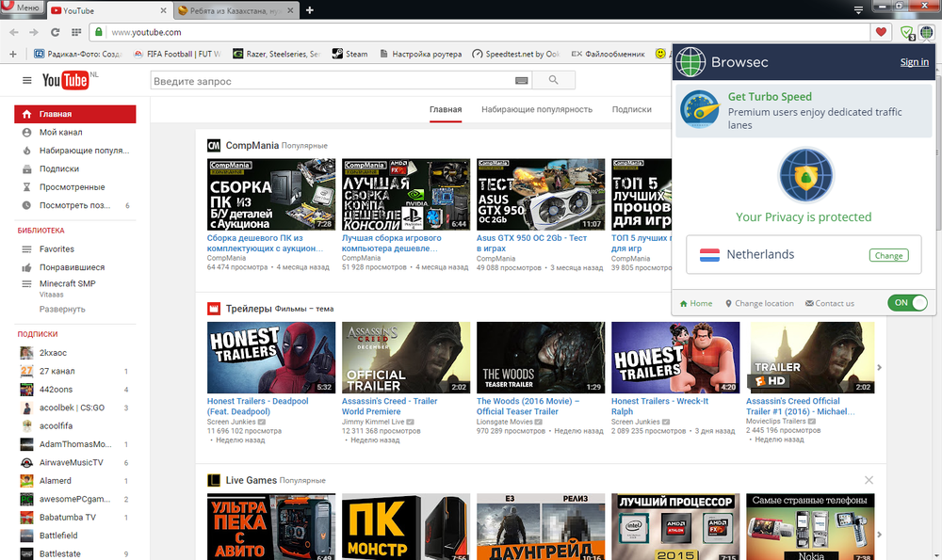Open Просмотренные history in the sidebar

75,187
